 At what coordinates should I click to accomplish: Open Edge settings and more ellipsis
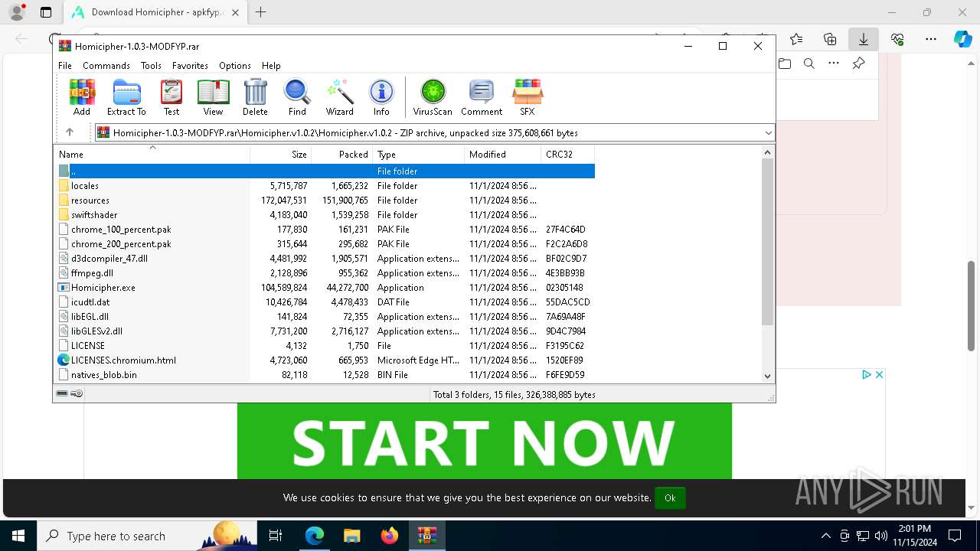(931, 39)
